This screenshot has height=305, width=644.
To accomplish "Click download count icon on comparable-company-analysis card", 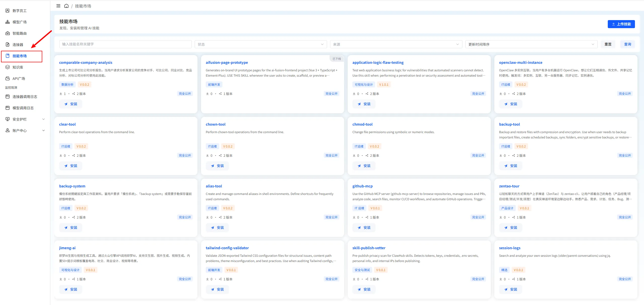I will click(x=61, y=94).
